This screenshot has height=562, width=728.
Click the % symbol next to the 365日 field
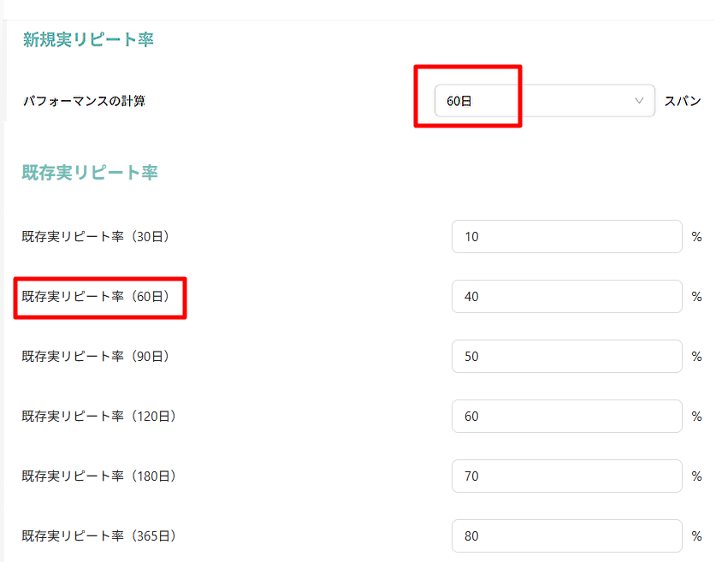click(696, 536)
